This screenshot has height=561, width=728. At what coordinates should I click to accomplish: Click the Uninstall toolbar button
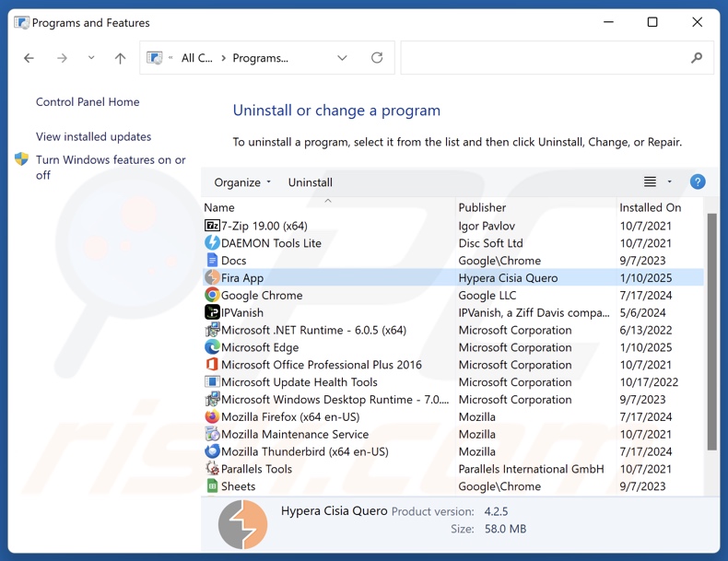(x=311, y=182)
